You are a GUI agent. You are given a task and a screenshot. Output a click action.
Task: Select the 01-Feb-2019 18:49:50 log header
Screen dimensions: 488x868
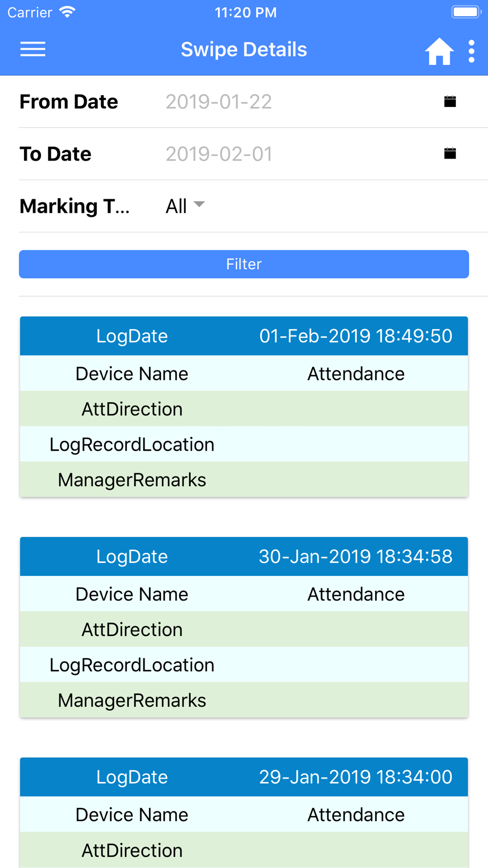coord(244,336)
